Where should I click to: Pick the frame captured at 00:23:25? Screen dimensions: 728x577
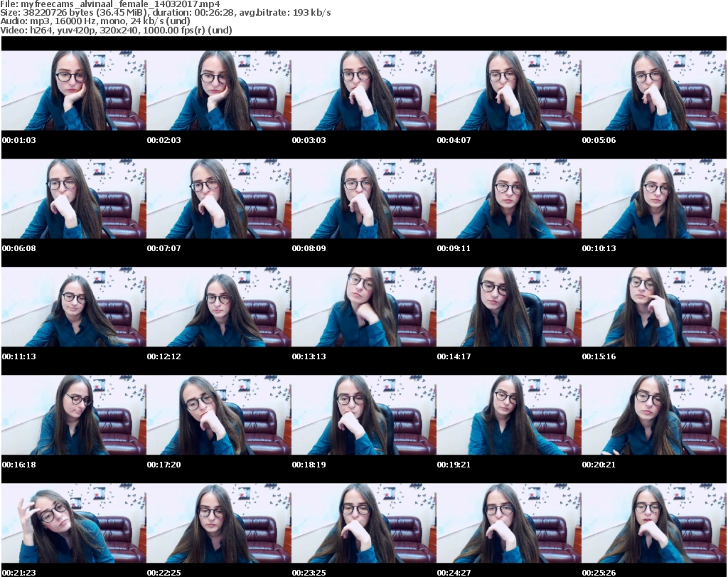(364, 523)
